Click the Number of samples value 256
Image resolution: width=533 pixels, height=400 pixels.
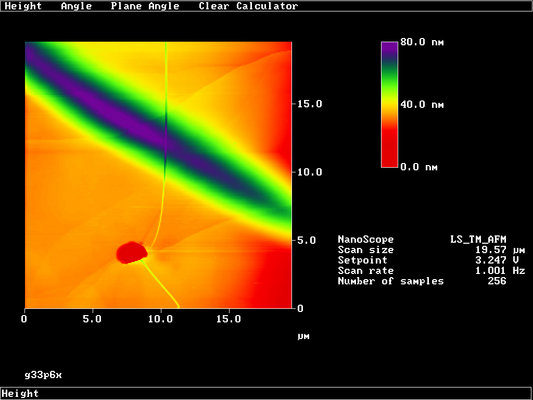click(x=497, y=281)
